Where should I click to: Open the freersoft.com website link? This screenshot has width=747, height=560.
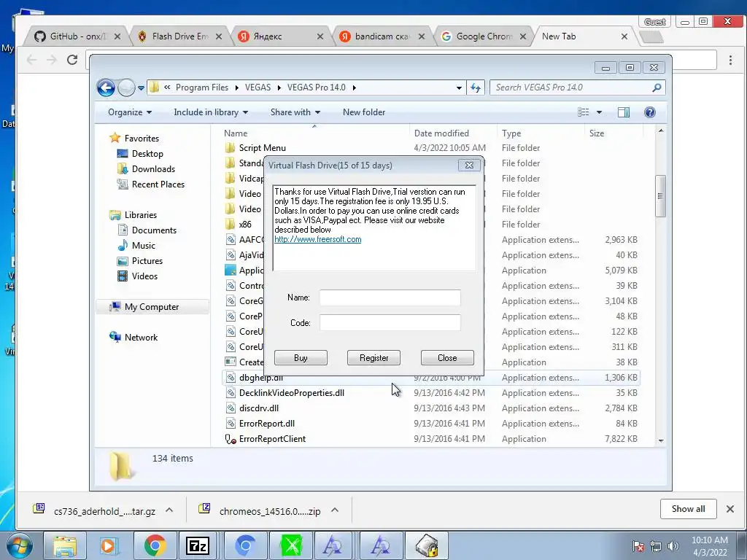click(x=318, y=239)
